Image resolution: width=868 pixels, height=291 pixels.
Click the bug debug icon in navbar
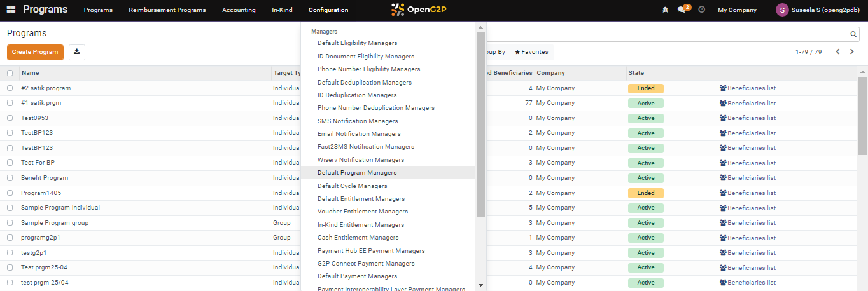(x=665, y=10)
